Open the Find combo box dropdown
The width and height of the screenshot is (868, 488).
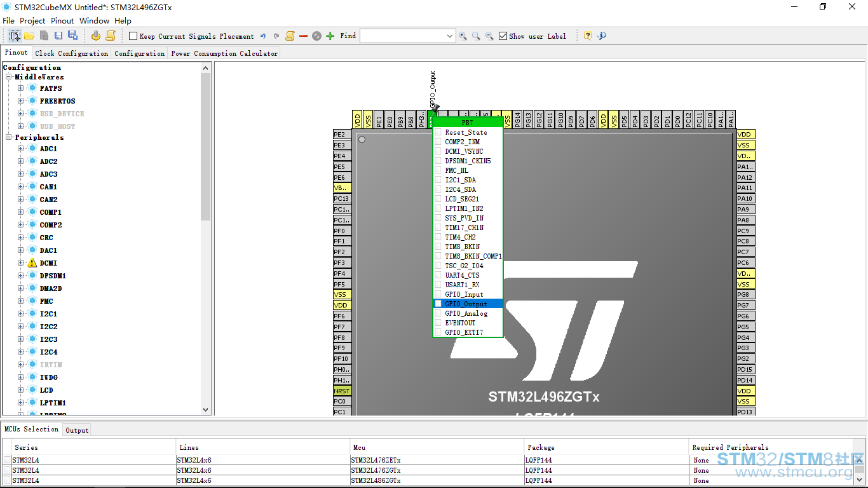(450, 36)
